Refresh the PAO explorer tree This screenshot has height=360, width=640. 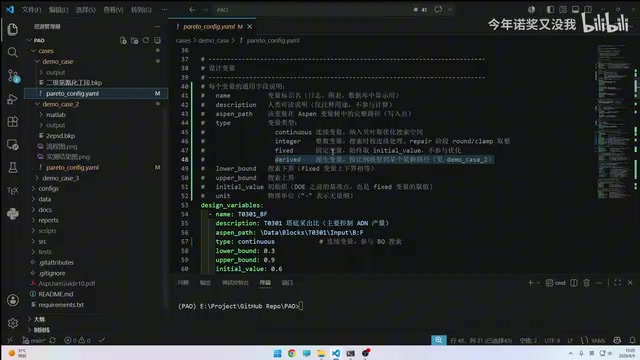(x=146, y=40)
